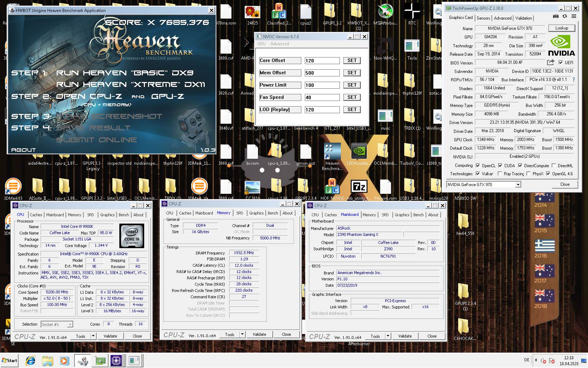Image resolution: width=588 pixels, height=368 pixels.
Task: Click SET button for Core Offset
Action: 352,61
